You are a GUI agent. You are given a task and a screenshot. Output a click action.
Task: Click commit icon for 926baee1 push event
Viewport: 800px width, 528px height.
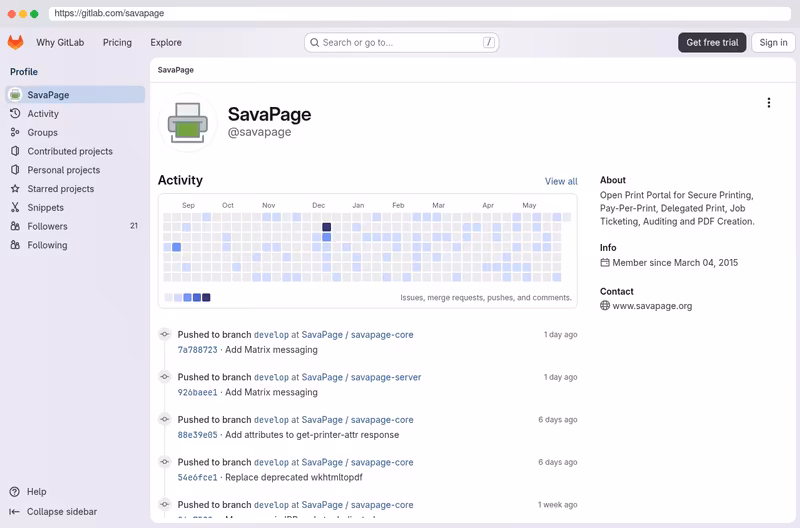click(x=164, y=377)
